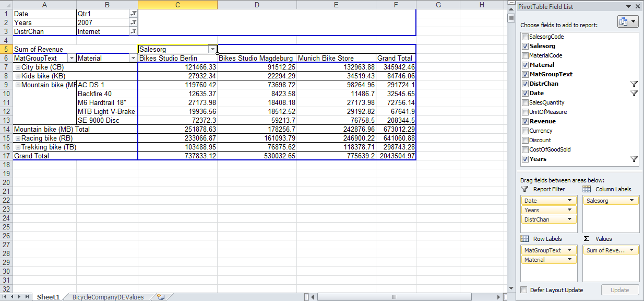Open the Date filter button in cell B1

coord(133,14)
